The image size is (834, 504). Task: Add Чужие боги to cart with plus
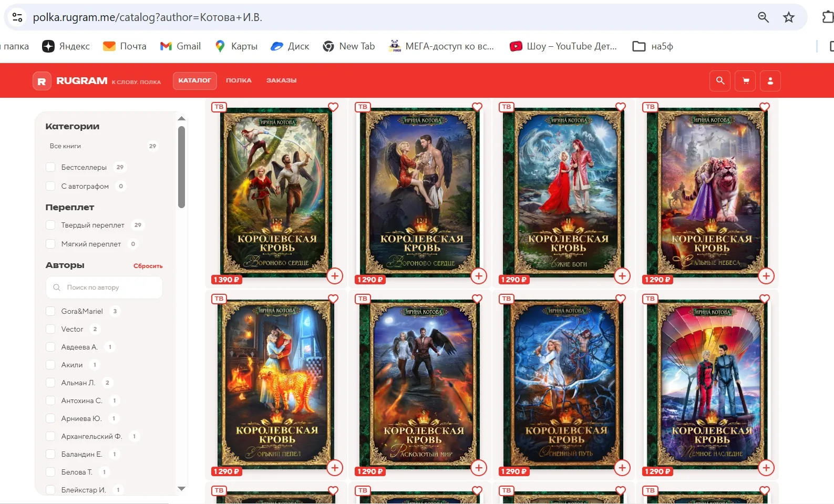coord(622,276)
